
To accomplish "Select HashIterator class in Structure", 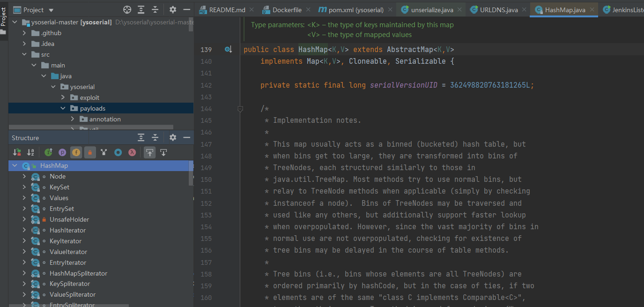I will (67, 230).
